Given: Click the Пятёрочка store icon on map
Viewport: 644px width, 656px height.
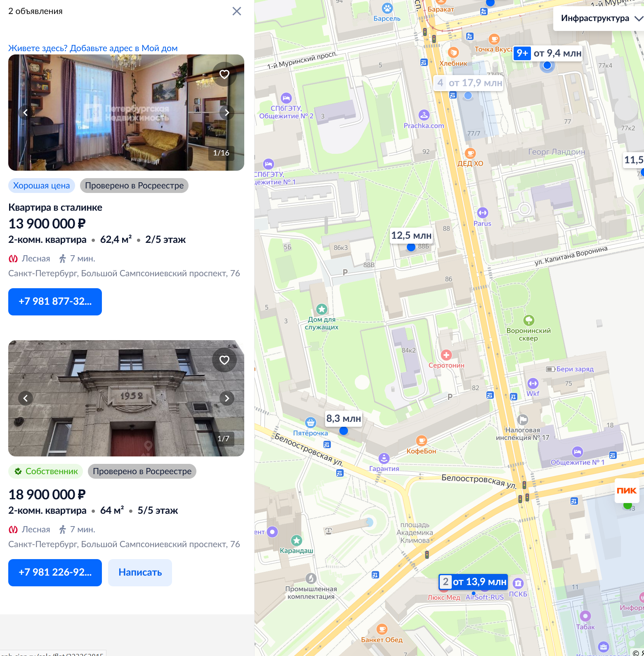Looking at the screenshot, I should pyautogui.click(x=311, y=422).
